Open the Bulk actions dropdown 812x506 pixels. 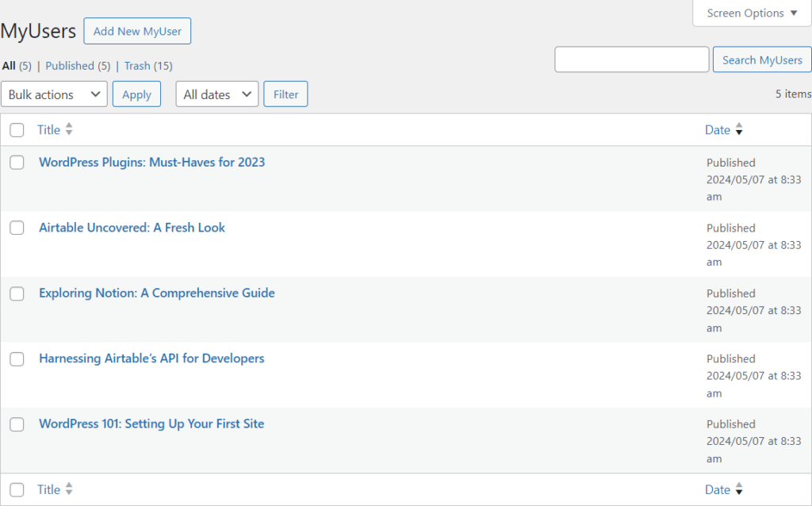(x=54, y=94)
